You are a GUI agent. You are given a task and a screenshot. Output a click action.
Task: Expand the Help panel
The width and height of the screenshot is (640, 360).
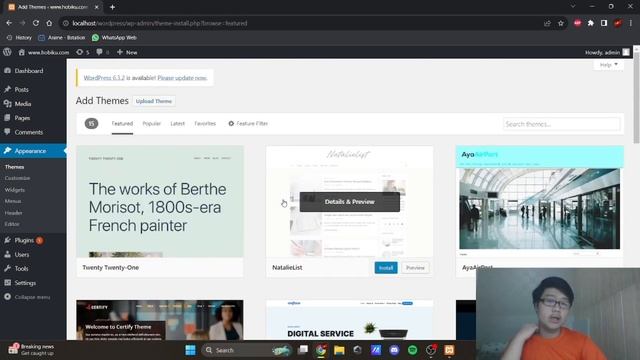609,65
